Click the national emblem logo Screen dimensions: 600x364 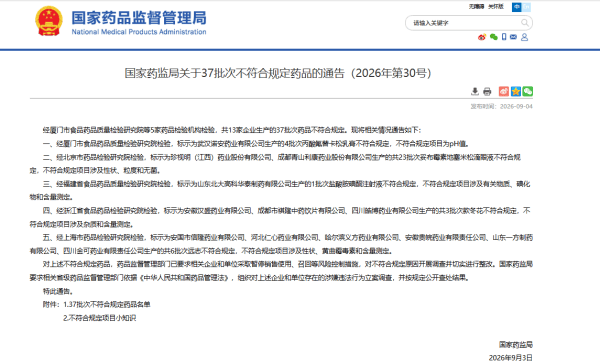point(49,21)
